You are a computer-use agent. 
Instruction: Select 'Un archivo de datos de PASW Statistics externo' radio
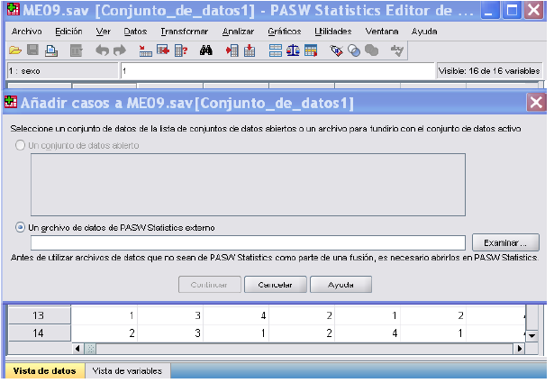20,227
